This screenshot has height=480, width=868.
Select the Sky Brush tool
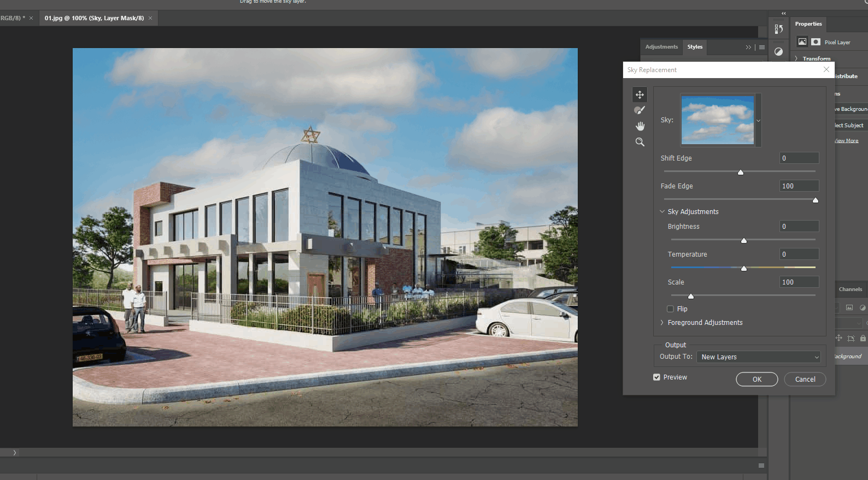640,110
